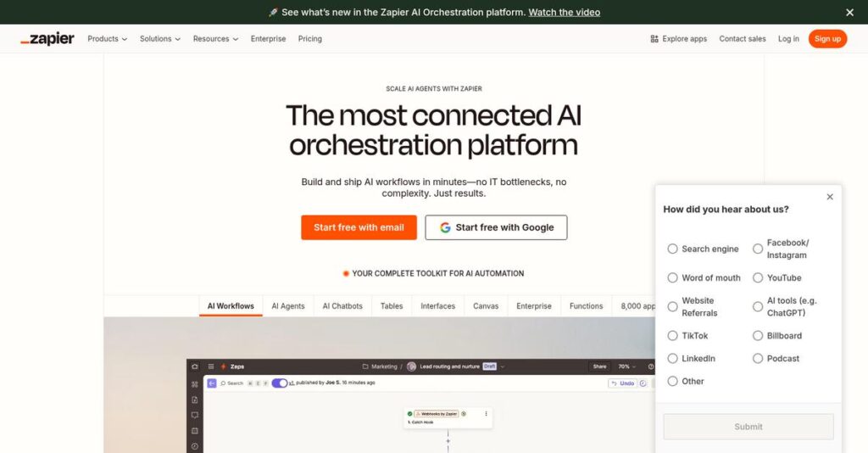Screen dimensions: 868x453
Task: Click the Submit button in the survey
Action: point(748,427)
